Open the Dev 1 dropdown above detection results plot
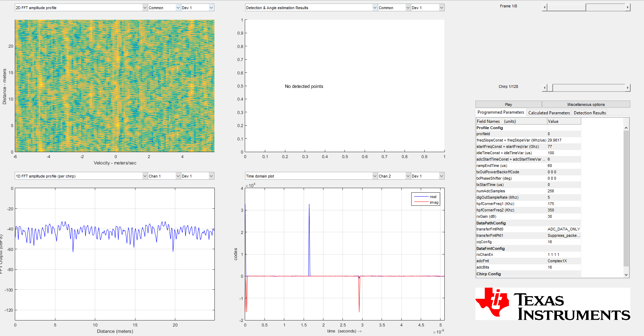 pos(427,7)
